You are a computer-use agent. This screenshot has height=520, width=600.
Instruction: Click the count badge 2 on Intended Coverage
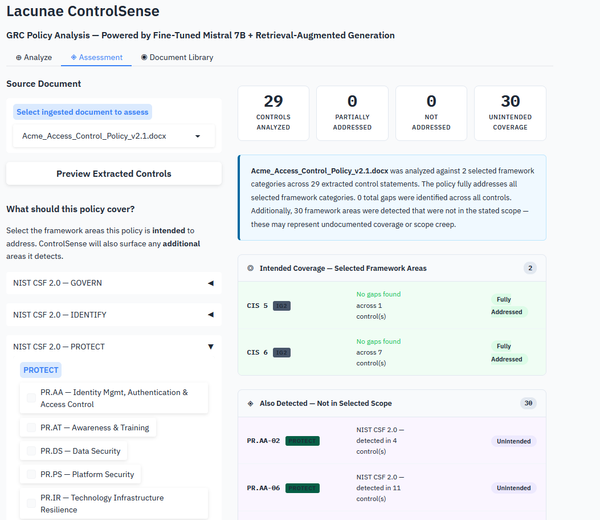pos(530,268)
